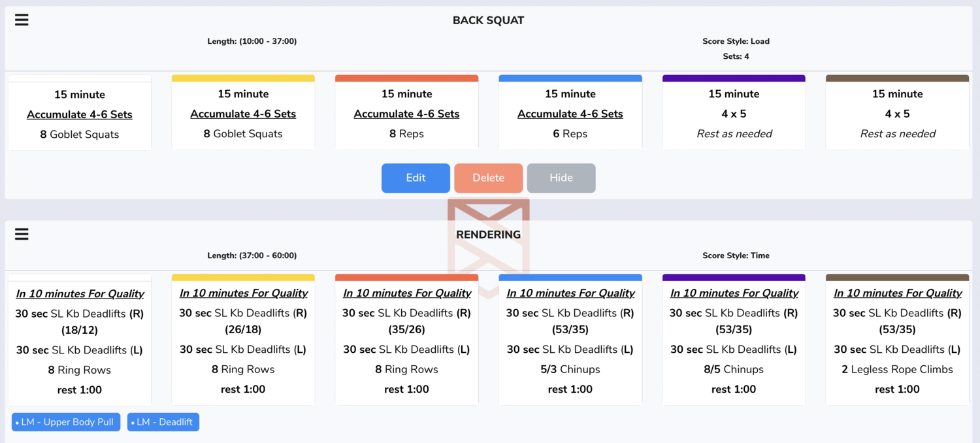Screen dimensions: 980x443
Task: Click 8 Goblet Squats in white-topped card
Action: 80,135
